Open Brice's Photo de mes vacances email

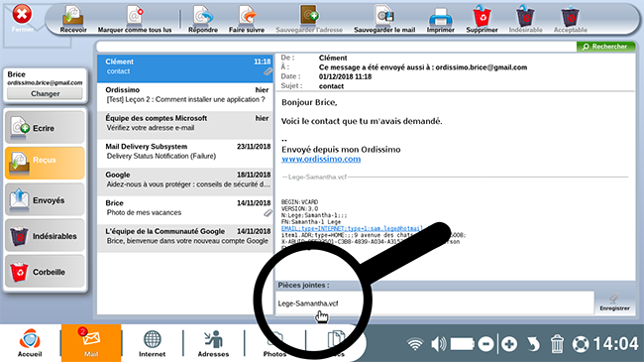click(x=185, y=210)
